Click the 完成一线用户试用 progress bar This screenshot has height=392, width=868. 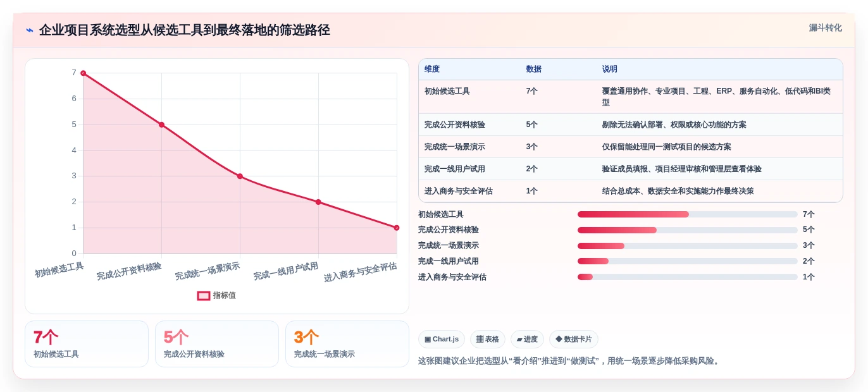[x=688, y=261]
